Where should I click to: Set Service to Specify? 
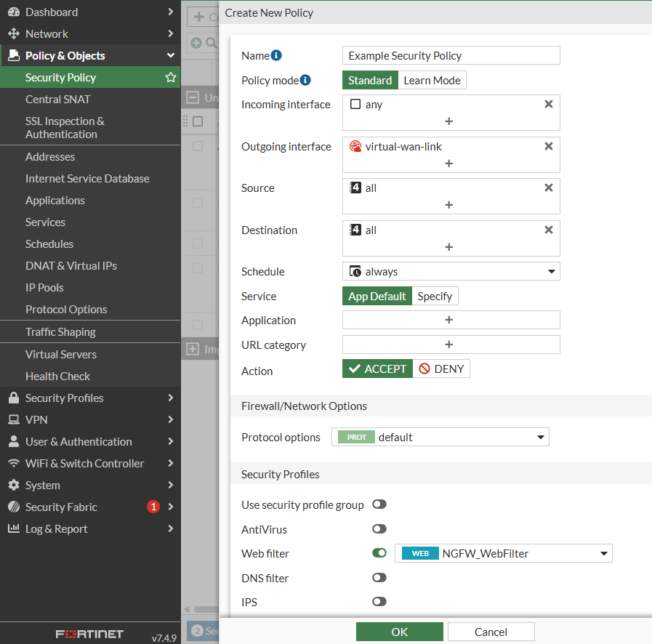coord(435,296)
